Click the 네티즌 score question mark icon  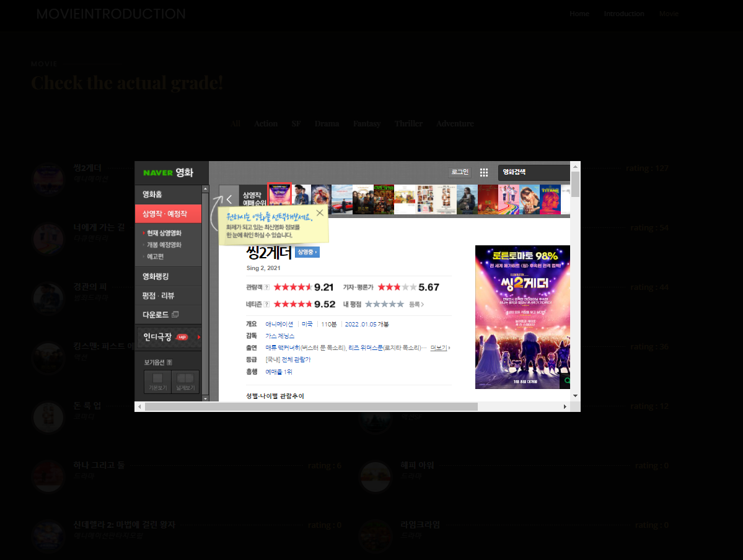point(266,304)
